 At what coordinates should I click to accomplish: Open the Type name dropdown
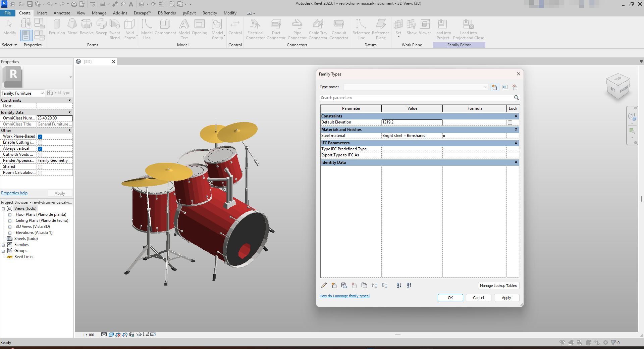tap(485, 87)
